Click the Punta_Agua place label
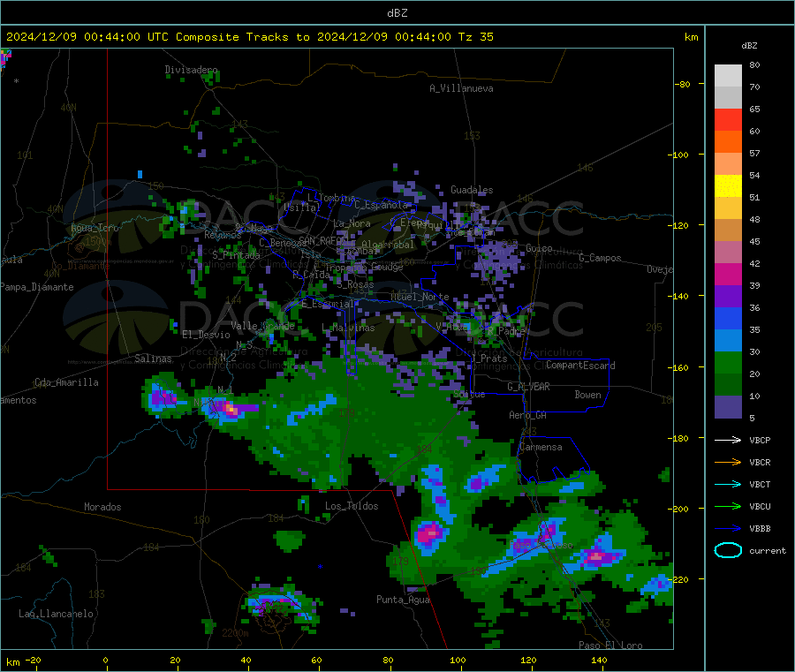Screen dimensions: 795x672 (403, 600)
